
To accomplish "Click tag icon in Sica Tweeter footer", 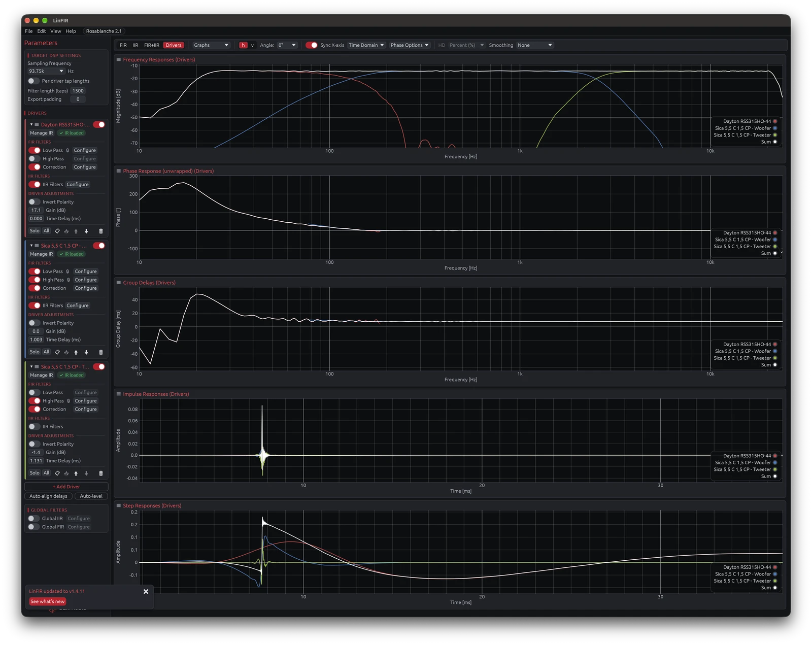I will [x=57, y=473].
